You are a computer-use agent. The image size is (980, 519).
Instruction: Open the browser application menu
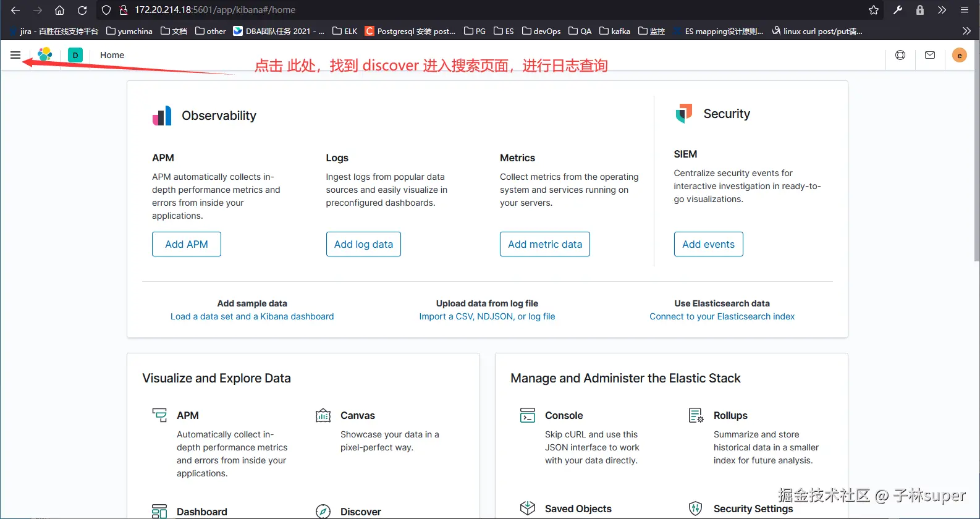pos(965,10)
